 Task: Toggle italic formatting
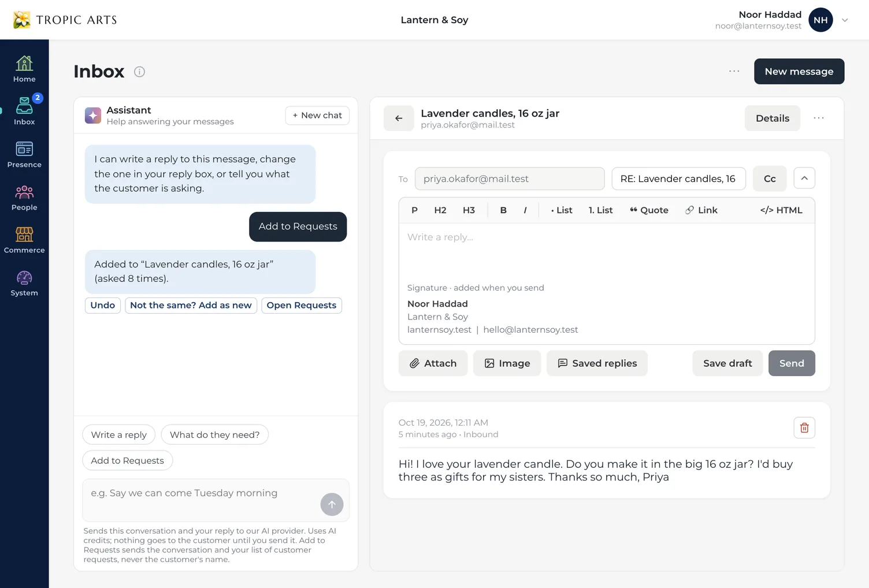coord(525,210)
